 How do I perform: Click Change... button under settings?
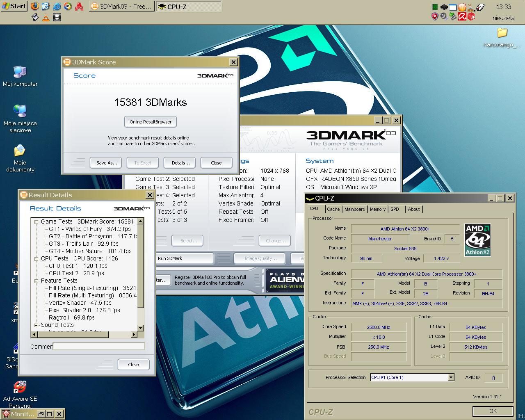[275, 241]
